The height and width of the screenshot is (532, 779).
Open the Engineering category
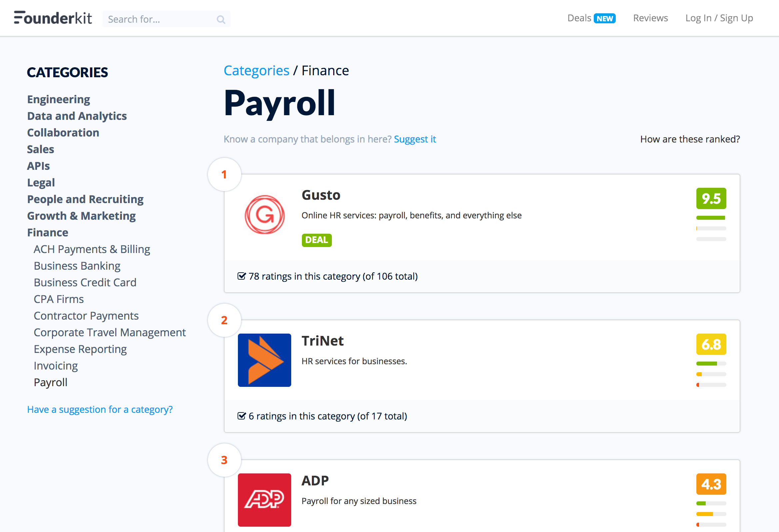point(59,100)
